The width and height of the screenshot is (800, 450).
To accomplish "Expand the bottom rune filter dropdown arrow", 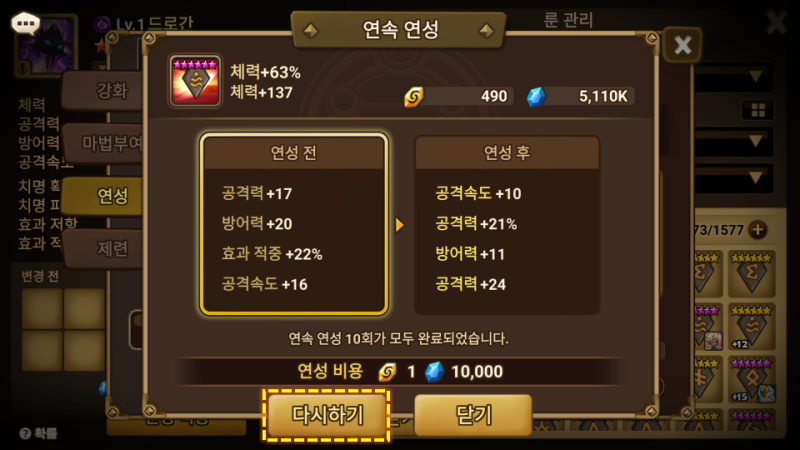I will tap(756, 178).
